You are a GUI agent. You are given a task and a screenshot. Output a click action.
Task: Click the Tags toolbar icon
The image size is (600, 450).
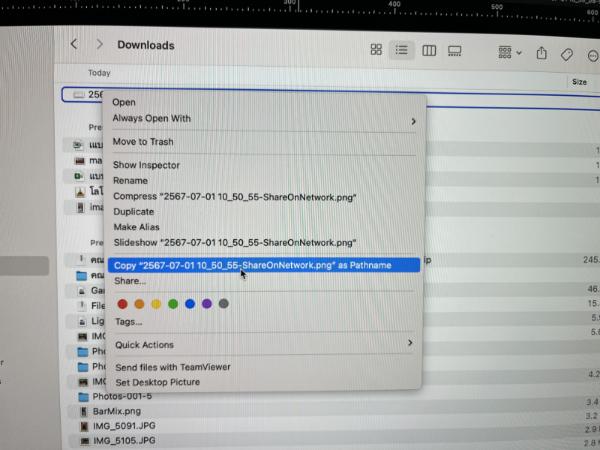[x=567, y=55]
